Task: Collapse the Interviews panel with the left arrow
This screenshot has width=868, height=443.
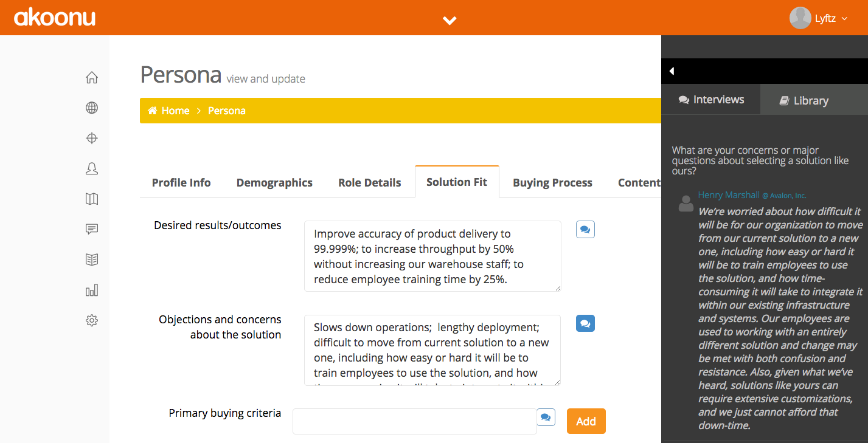Action: [x=672, y=70]
